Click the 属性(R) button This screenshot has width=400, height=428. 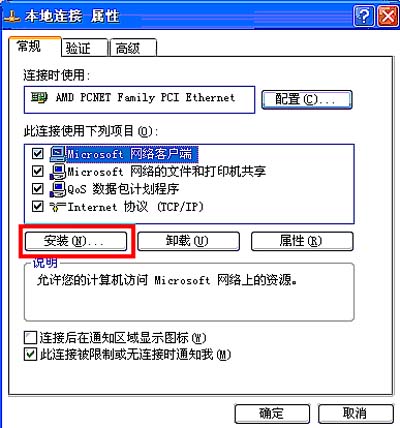(x=302, y=241)
